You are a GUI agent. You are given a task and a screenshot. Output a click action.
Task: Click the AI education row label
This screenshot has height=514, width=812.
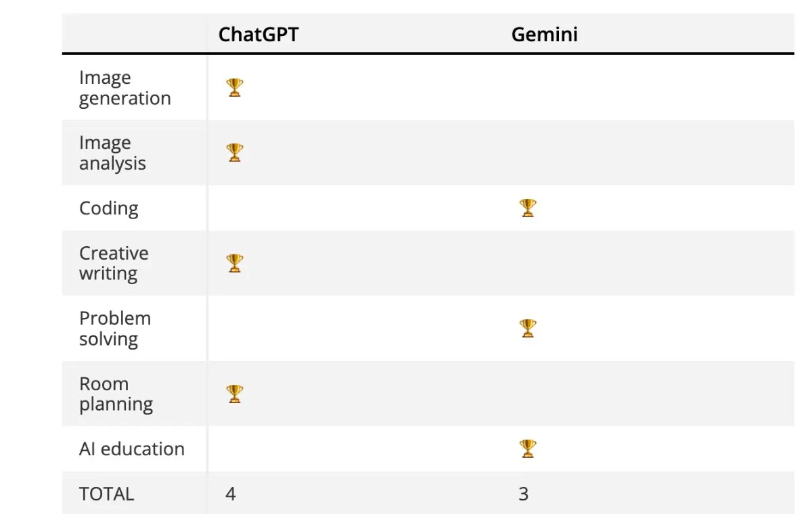point(132,449)
